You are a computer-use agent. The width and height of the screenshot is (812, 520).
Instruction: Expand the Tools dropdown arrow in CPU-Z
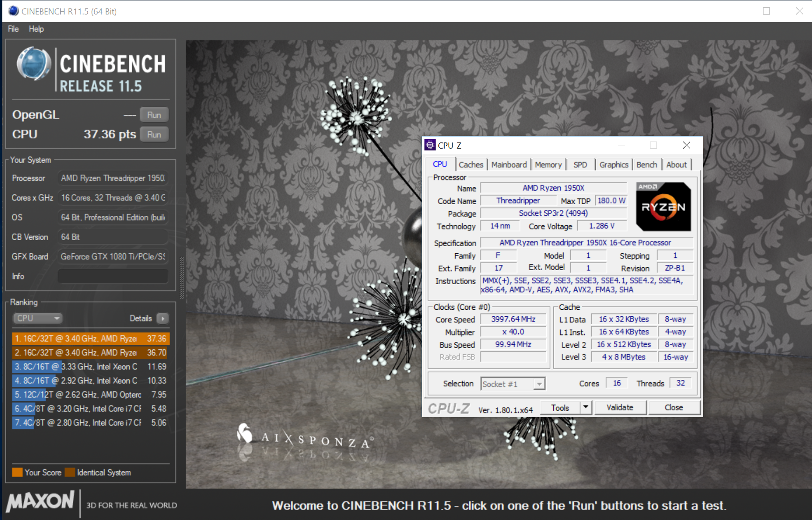pos(586,408)
